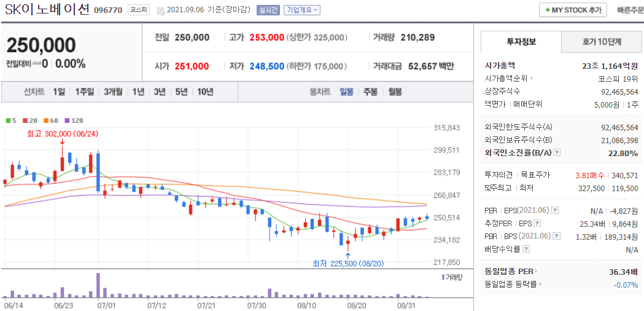The width and height of the screenshot is (644, 311).
Task: Click the 코스피 market badge
Action: pyautogui.click(x=139, y=10)
